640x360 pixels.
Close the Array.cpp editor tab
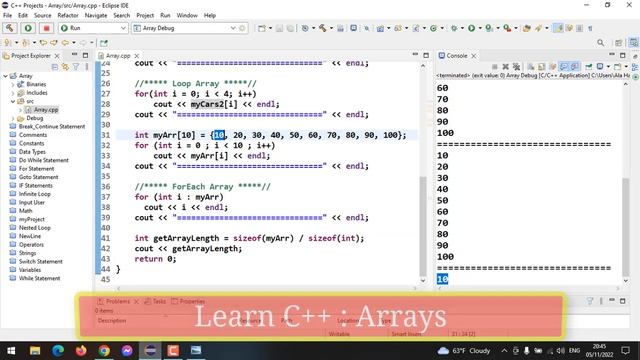pos(137,56)
